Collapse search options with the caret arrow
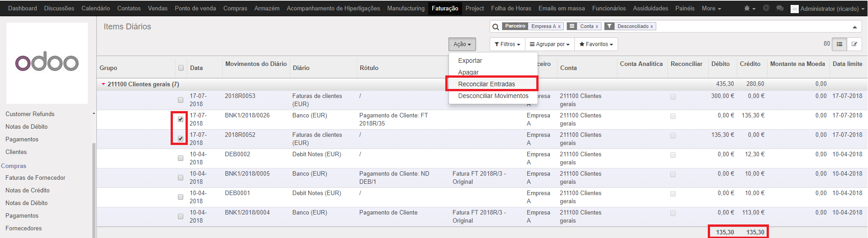Image resolution: width=868 pixels, height=238 pixels. click(854, 27)
